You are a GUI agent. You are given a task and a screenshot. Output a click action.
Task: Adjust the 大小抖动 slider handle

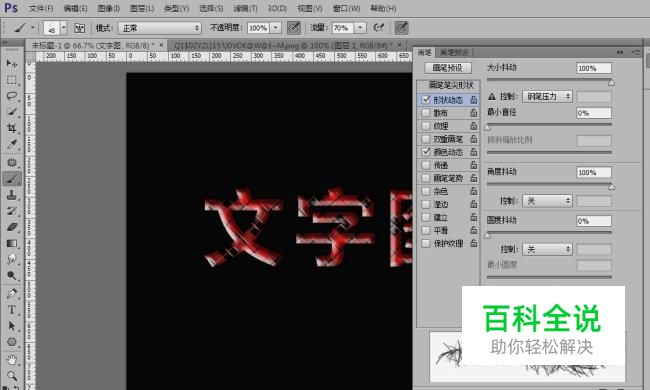(x=611, y=82)
